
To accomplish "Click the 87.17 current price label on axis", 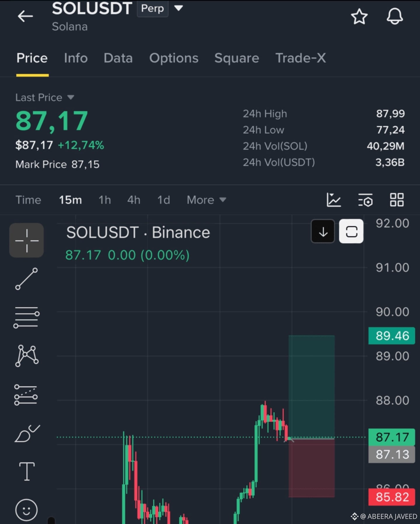I will pyautogui.click(x=392, y=437).
